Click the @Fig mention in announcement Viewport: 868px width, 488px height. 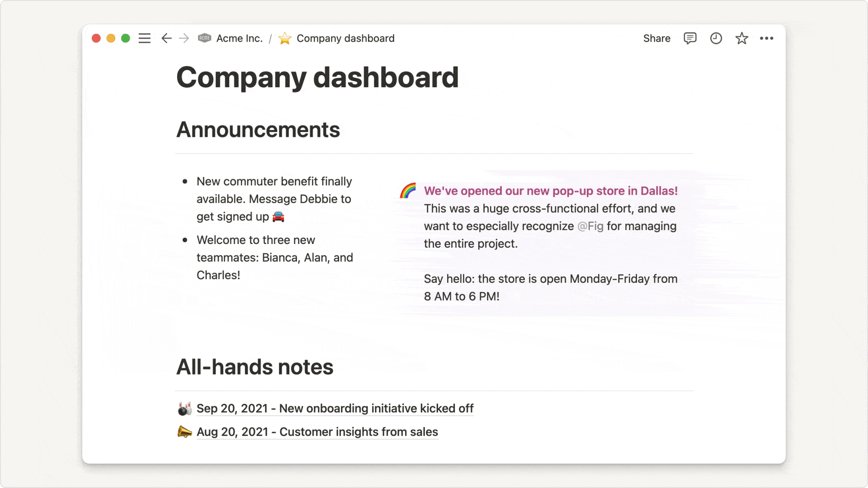click(x=590, y=225)
